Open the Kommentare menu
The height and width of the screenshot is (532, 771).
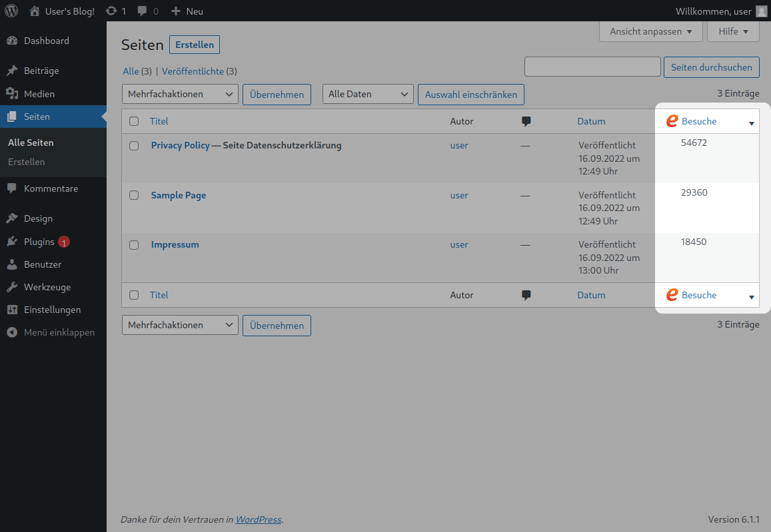tap(53, 188)
